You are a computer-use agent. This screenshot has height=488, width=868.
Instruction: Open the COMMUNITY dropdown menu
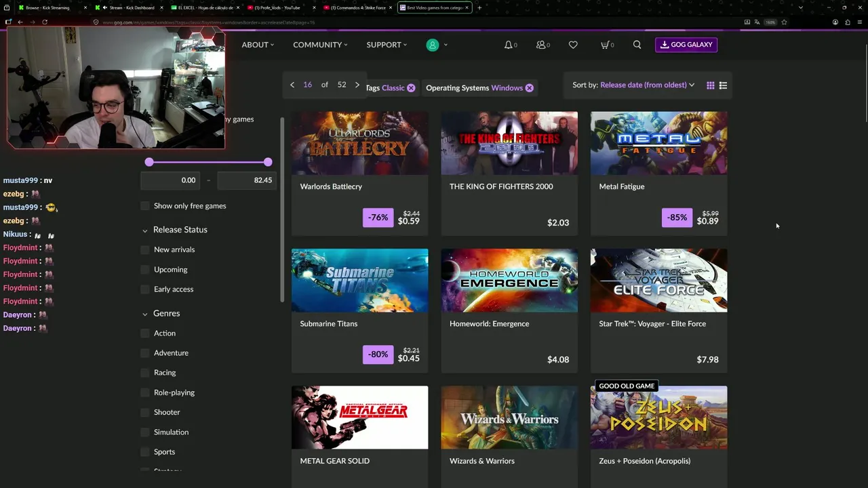(x=320, y=45)
